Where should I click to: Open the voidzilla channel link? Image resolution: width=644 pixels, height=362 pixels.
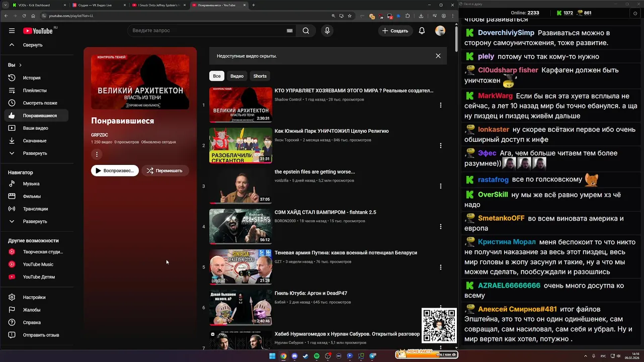click(282, 180)
